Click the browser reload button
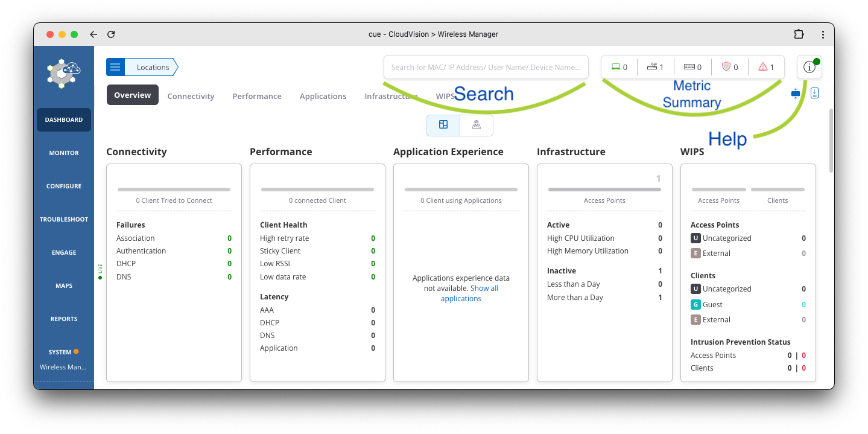The height and width of the screenshot is (434, 868). pyautogui.click(x=111, y=34)
